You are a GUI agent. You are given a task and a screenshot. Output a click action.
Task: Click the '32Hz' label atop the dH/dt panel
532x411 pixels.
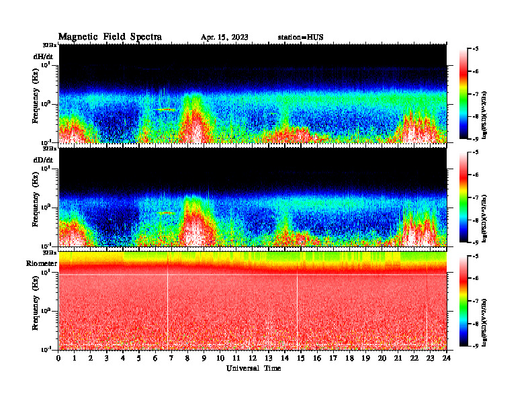(50, 45)
